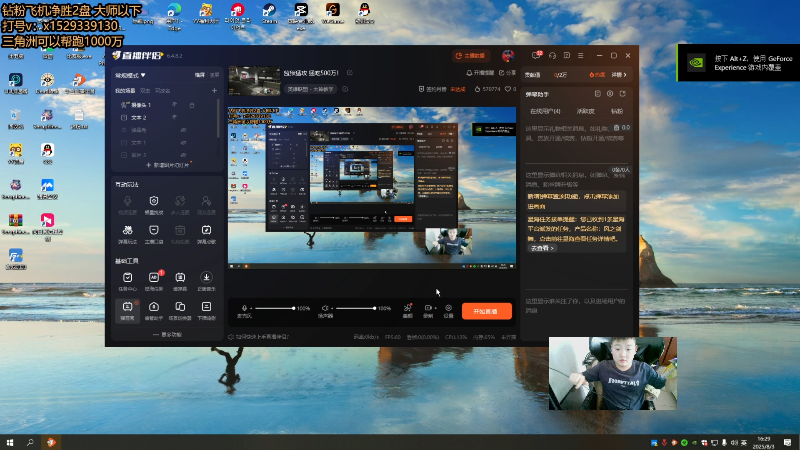Open the Edge browser shortcut on desktop

click(x=174, y=15)
